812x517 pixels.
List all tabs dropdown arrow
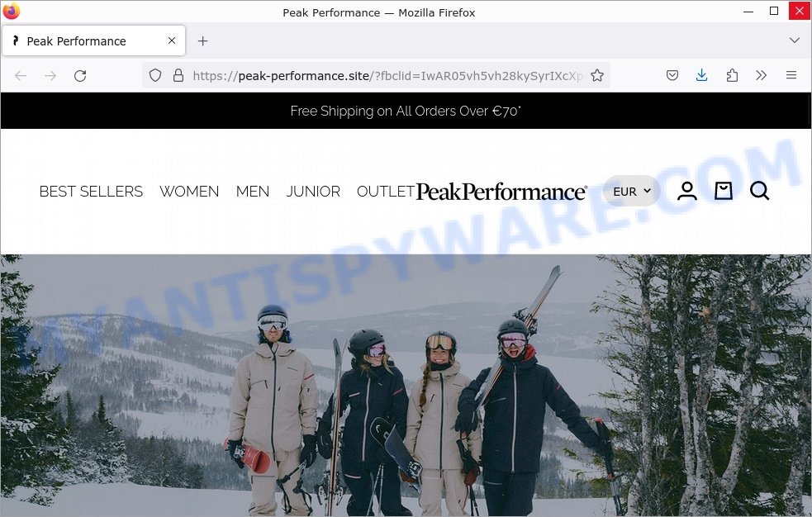coord(795,40)
